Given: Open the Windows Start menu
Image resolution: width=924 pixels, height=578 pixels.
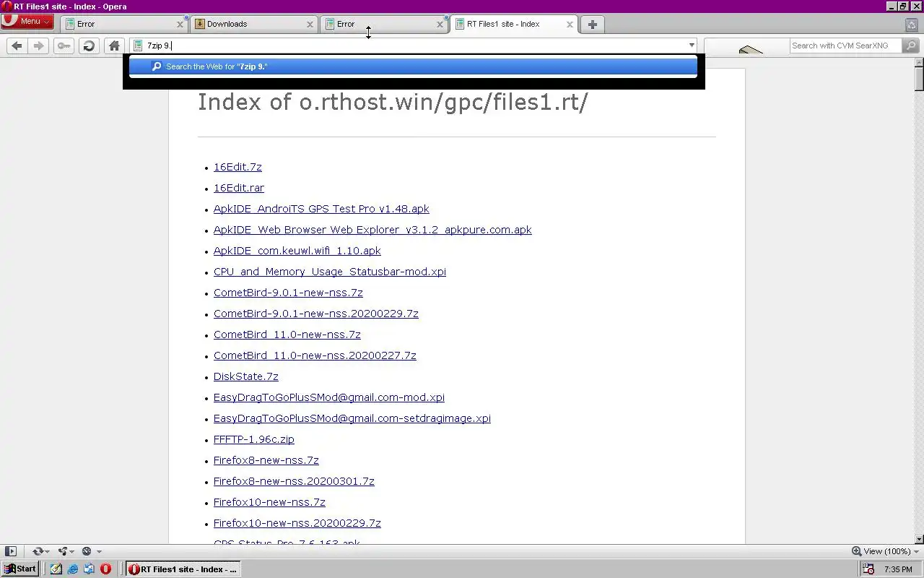Looking at the screenshot, I should [x=20, y=569].
